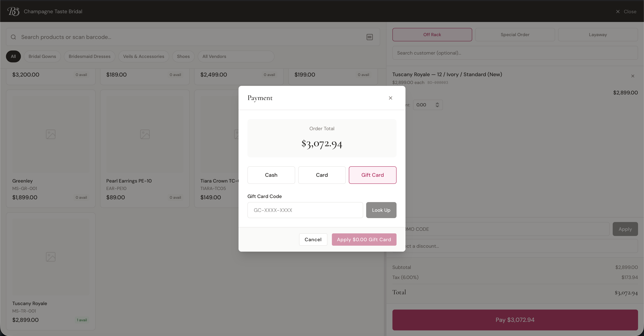Select Cash payment method
Screen dimensions: 644x336
pos(271,175)
